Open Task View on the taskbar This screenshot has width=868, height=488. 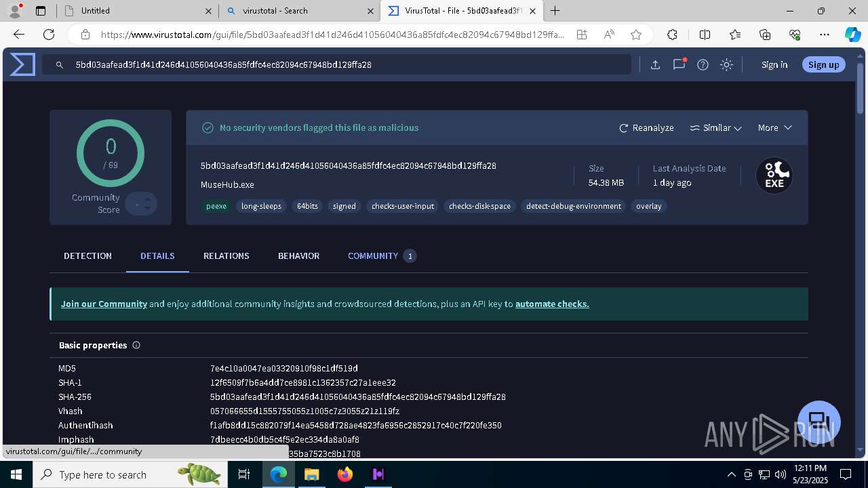pyautogui.click(x=244, y=474)
